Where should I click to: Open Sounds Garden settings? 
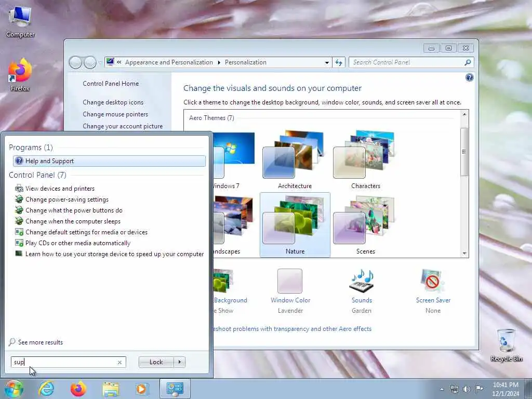tap(362, 291)
